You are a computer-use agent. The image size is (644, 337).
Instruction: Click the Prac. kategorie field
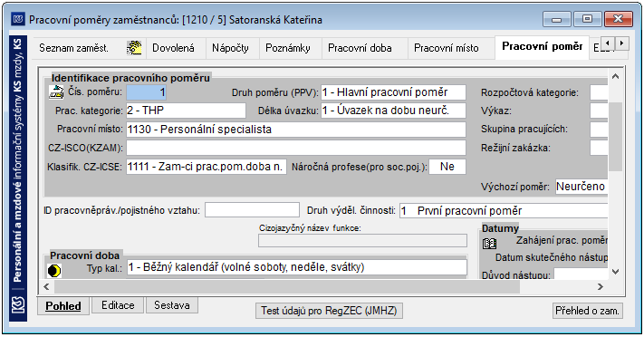[x=186, y=111]
